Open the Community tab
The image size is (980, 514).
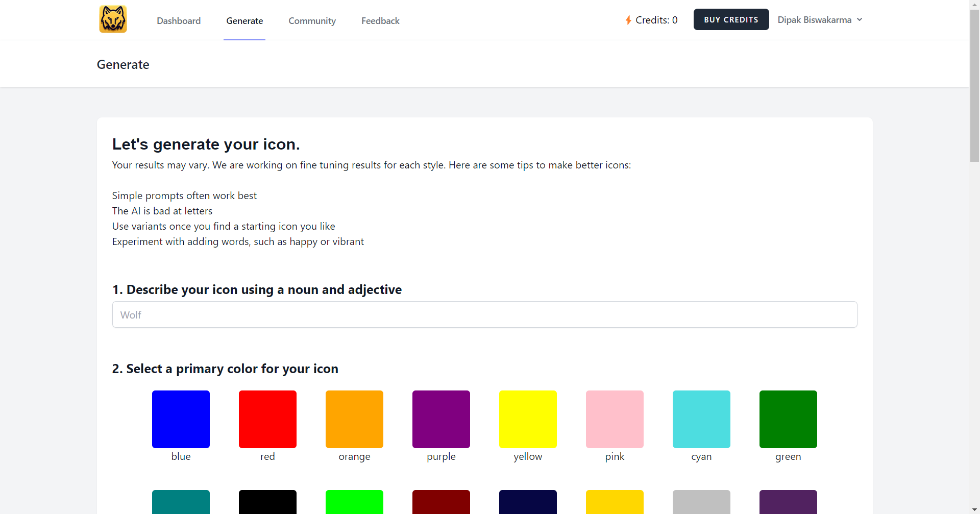tap(312, 21)
